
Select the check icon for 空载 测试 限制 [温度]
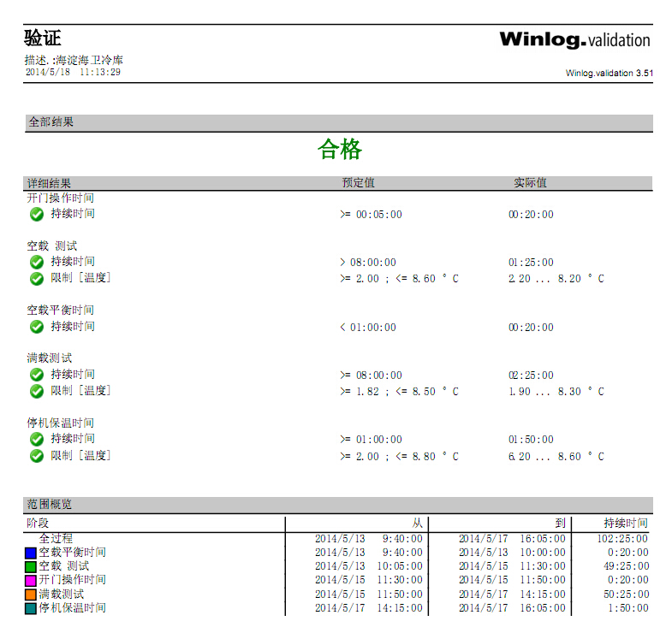point(37,278)
